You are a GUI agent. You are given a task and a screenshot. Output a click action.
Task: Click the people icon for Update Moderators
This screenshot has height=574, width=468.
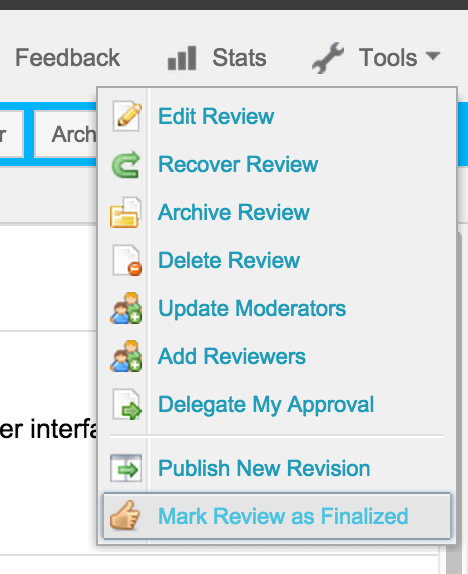pos(126,308)
